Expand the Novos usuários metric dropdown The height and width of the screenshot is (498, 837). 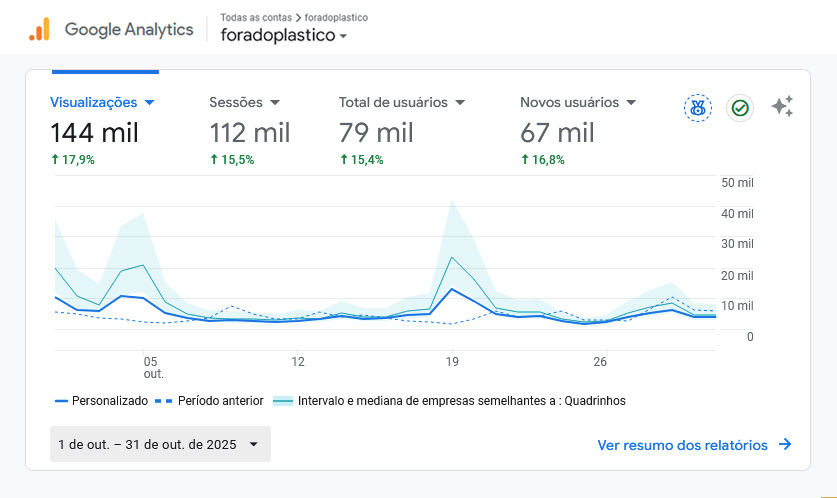[x=629, y=102]
